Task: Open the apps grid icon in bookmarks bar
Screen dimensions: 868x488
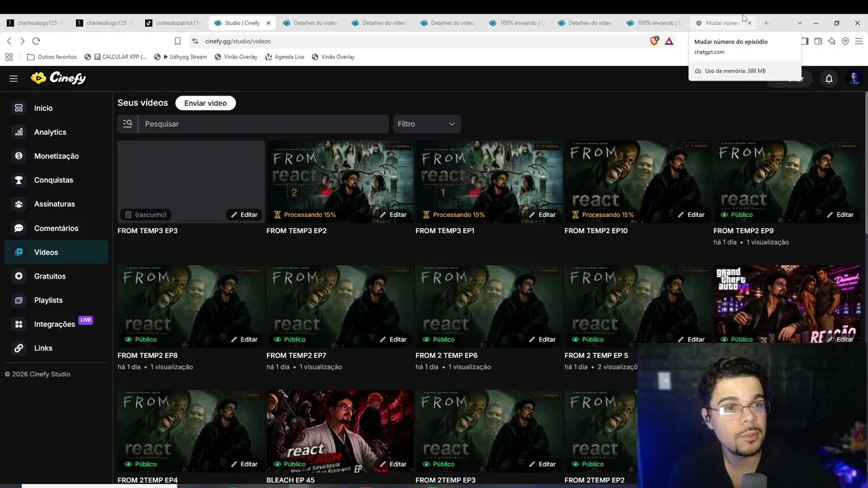Action: pos(9,57)
